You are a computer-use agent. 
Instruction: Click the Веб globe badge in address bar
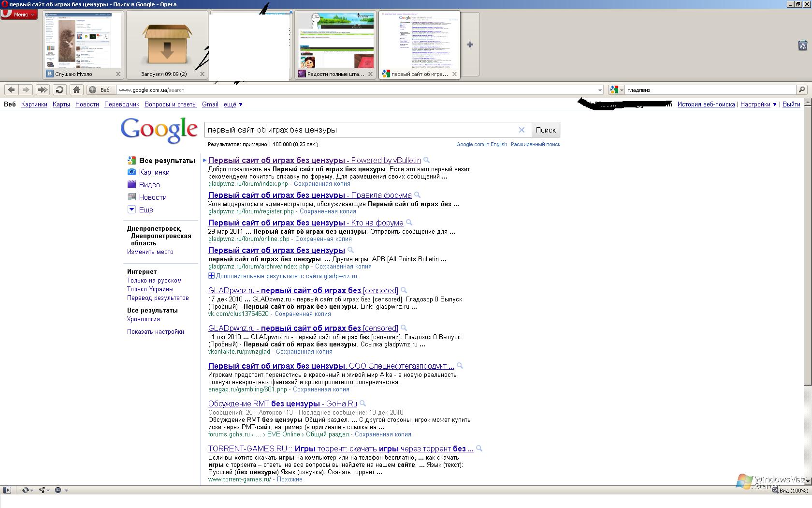click(x=100, y=90)
